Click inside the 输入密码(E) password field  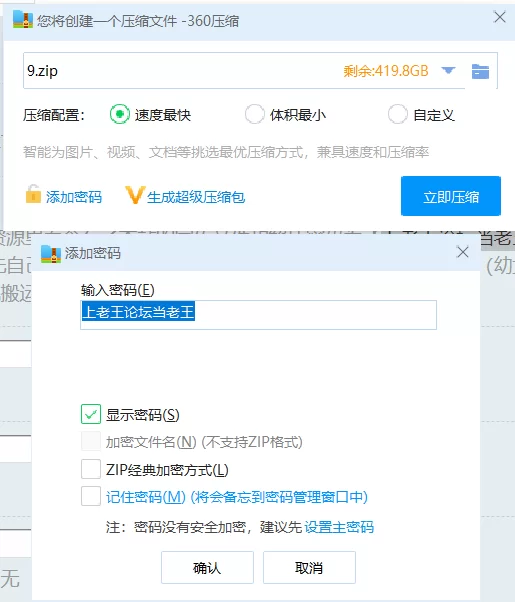click(258, 315)
